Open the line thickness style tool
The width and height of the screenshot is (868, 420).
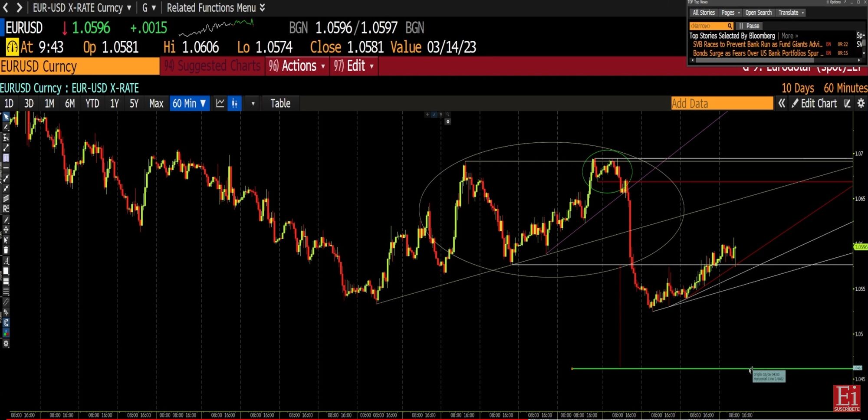point(6,282)
